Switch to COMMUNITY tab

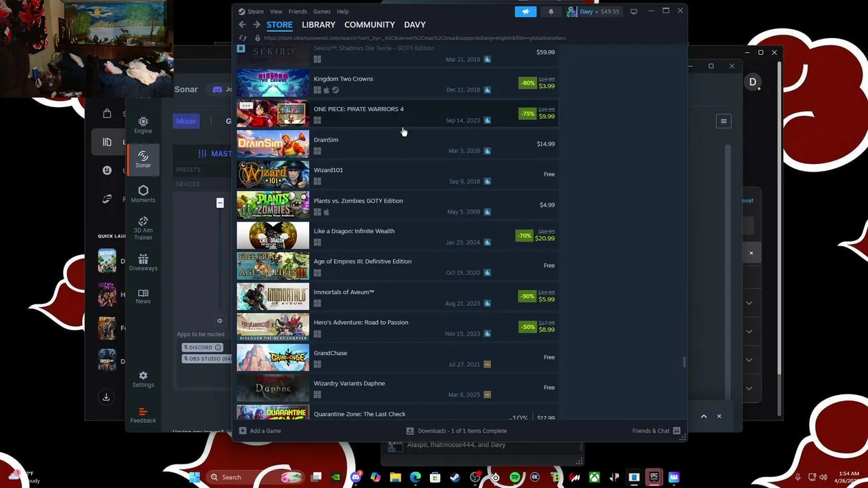(370, 25)
